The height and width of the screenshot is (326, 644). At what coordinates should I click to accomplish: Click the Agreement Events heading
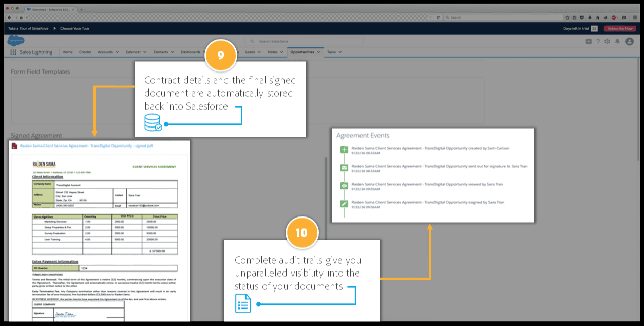click(363, 135)
